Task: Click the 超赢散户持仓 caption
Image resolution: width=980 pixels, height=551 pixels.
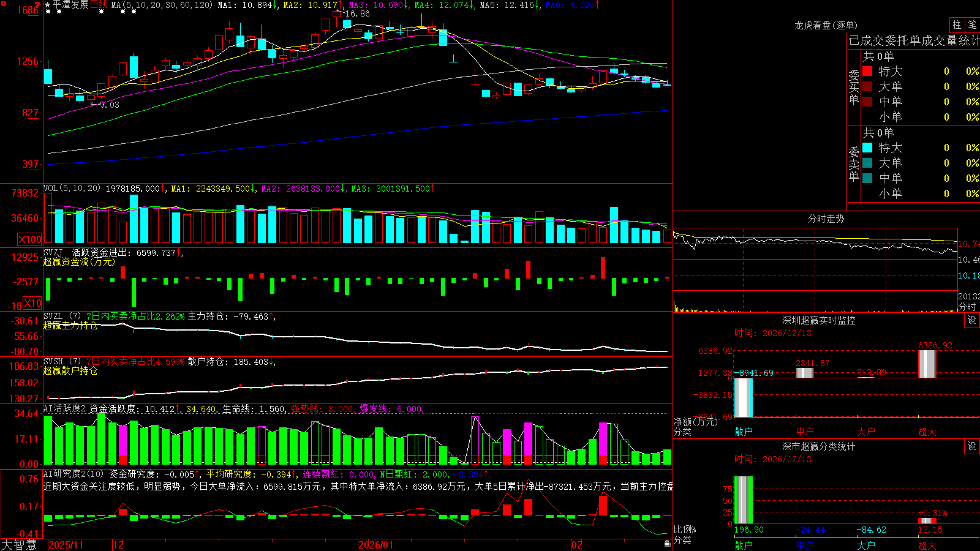Action: point(70,370)
